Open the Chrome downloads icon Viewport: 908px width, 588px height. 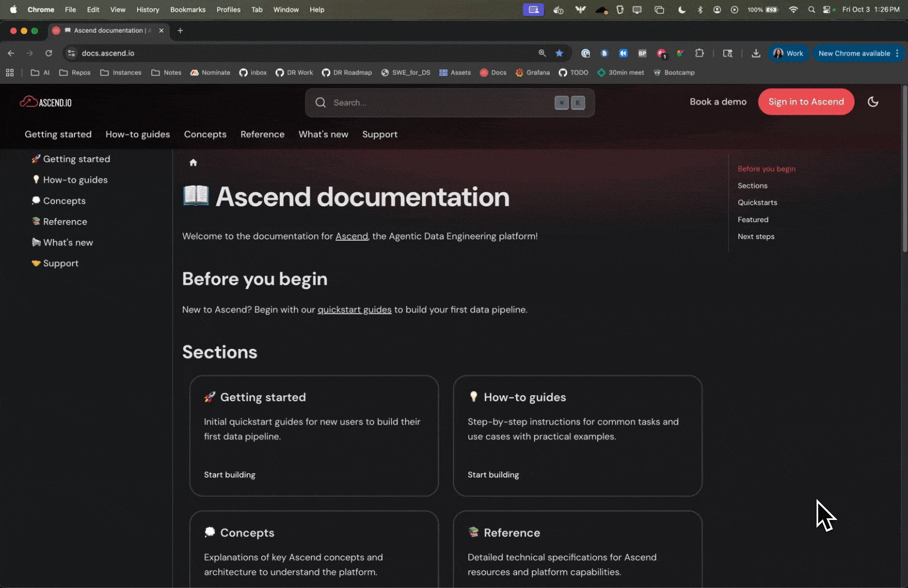click(x=756, y=53)
